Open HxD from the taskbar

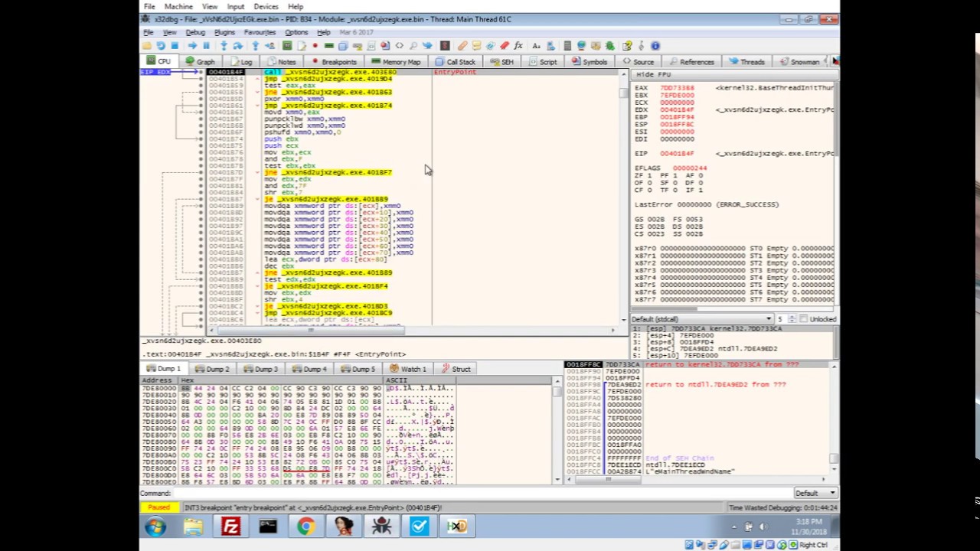[457, 527]
